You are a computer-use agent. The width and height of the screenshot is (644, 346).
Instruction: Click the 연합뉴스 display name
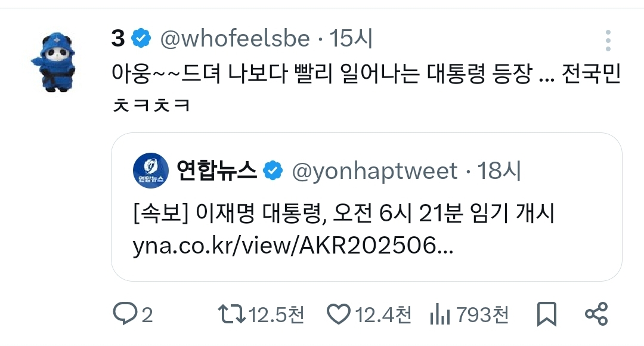tap(216, 171)
